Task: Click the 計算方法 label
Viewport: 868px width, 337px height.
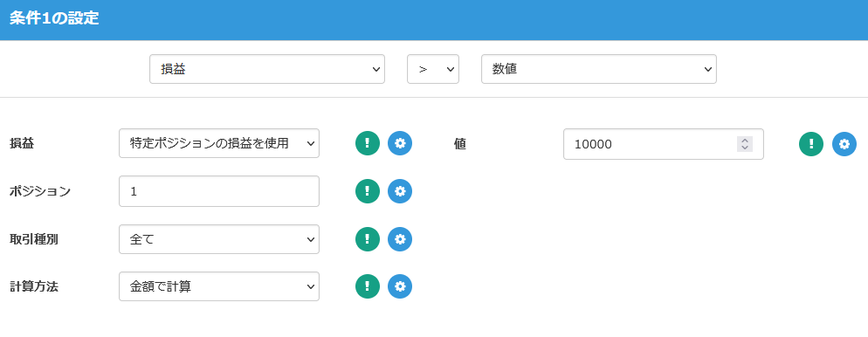Action: coord(34,286)
